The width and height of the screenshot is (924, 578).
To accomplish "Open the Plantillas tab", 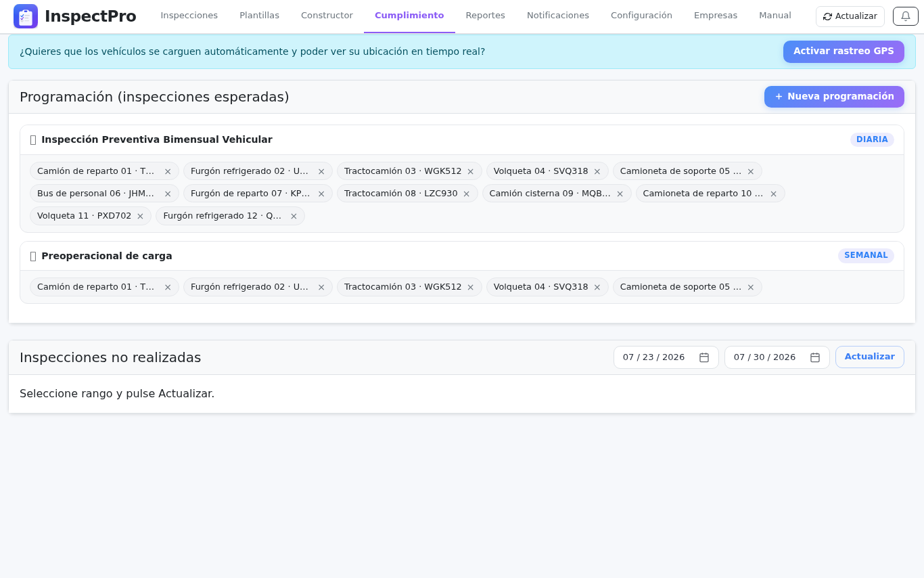I will point(260,16).
